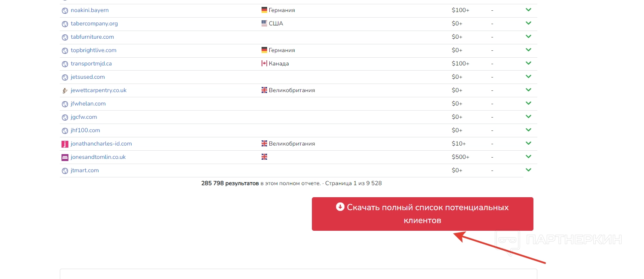Click the purple jonesandtomlin.co.uk favicon
644x279 pixels.
(65, 157)
